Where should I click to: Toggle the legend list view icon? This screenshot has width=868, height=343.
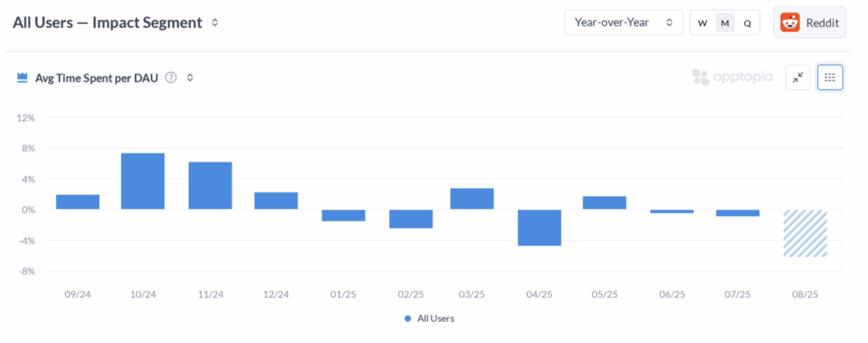point(830,77)
